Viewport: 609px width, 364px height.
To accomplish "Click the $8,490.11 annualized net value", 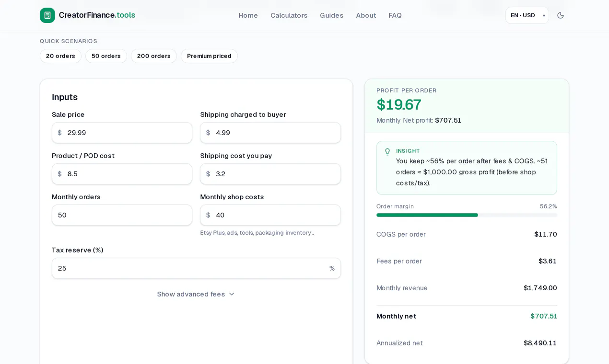I will click(540, 343).
